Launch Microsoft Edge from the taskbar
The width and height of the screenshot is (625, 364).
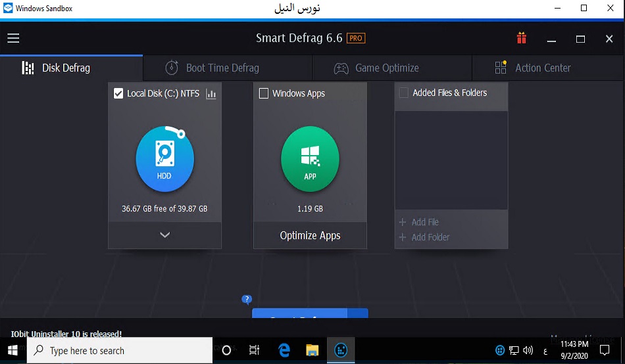(x=284, y=350)
